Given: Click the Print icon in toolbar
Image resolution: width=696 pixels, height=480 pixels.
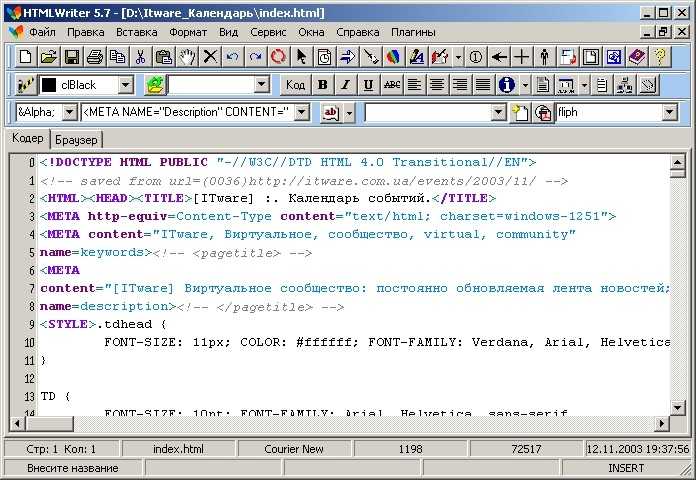Looking at the screenshot, I should 95,57.
